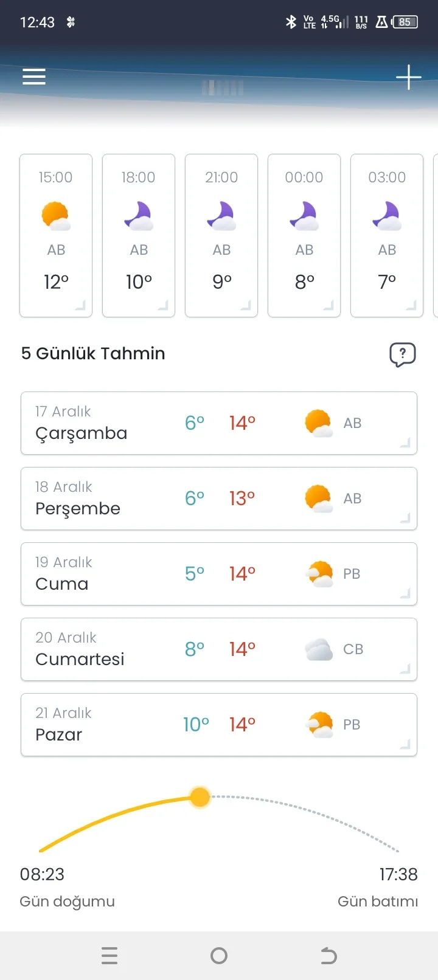Screen dimensions: 438x980
Task: Open the 19 Aralık Cuma daily forecast
Action: (x=219, y=574)
